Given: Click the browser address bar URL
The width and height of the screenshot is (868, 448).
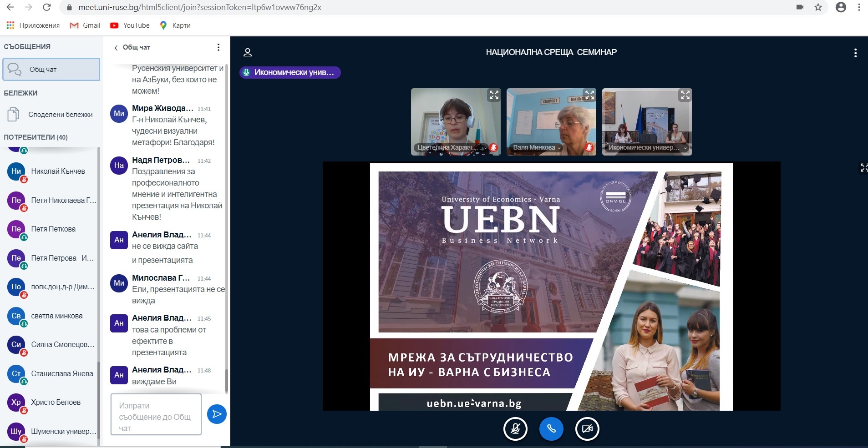Looking at the screenshot, I should (x=200, y=7).
